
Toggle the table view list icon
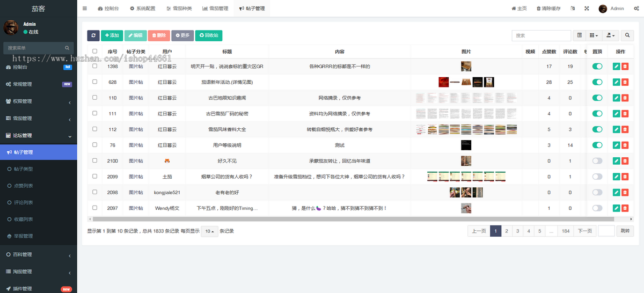[580, 35]
